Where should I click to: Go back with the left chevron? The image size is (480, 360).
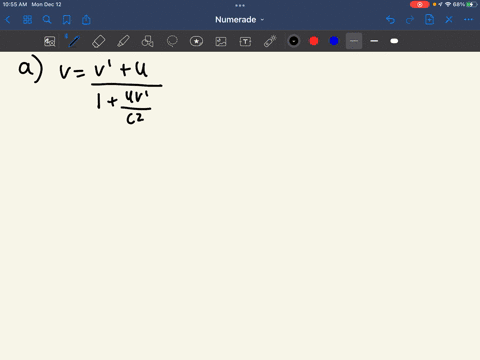point(8,20)
